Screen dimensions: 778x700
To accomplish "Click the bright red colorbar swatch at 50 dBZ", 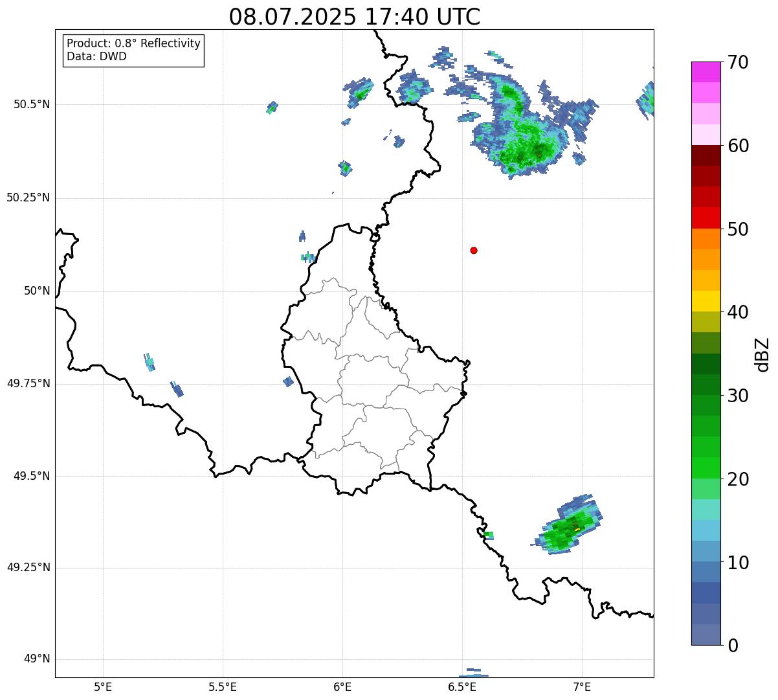I will click(706, 218).
